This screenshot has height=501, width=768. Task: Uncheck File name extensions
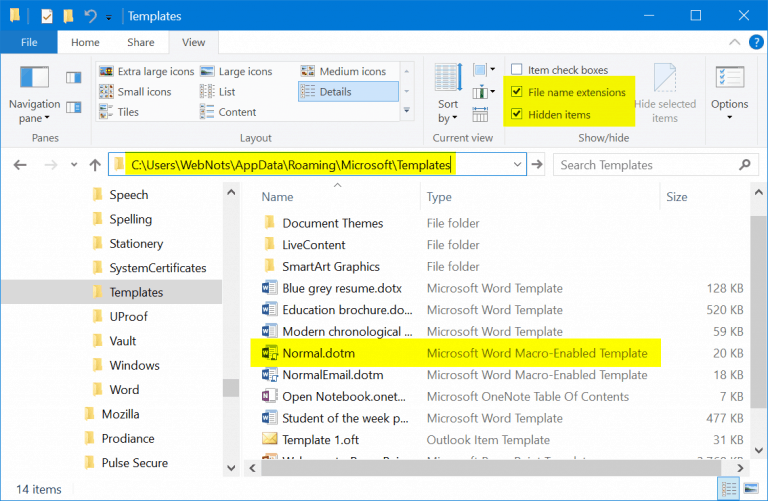click(x=516, y=92)
